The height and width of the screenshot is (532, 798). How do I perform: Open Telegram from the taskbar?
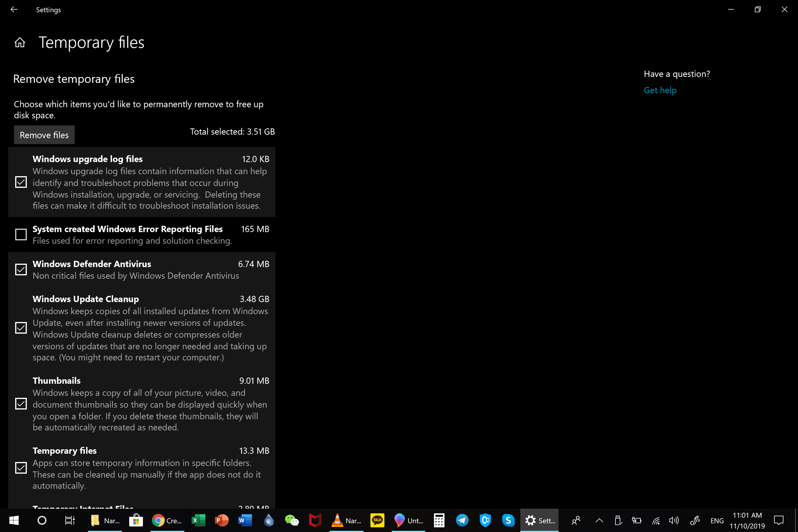pyautogui.click(x=462, y=520)
